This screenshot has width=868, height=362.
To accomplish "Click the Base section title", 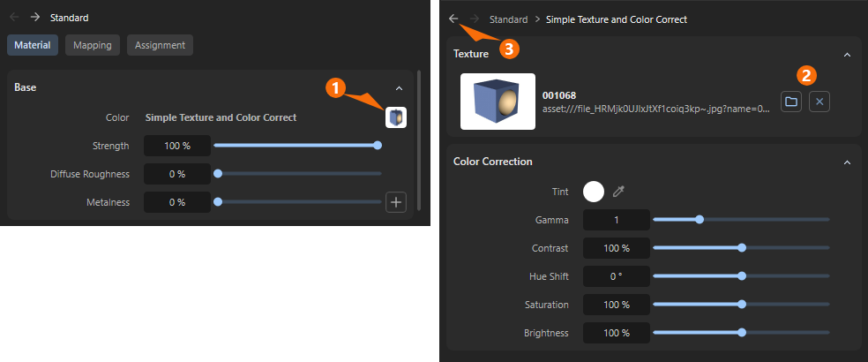I will (x=26, y=87).
